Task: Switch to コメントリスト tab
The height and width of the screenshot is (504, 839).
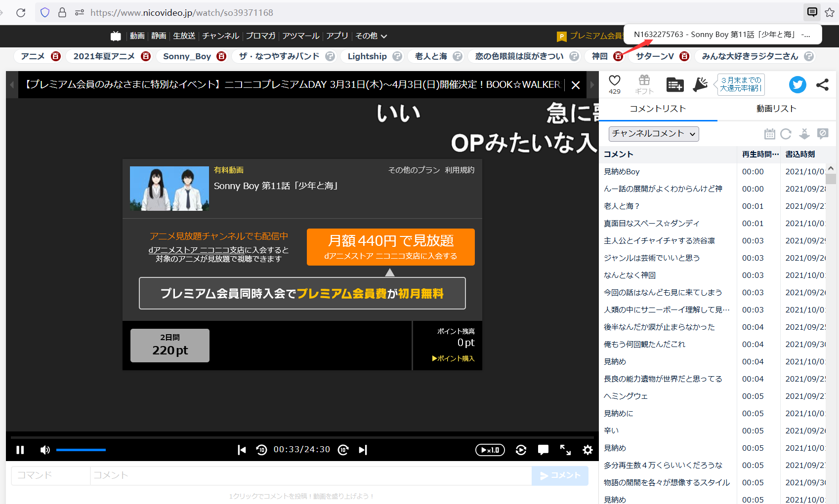Action: point(658,109)
